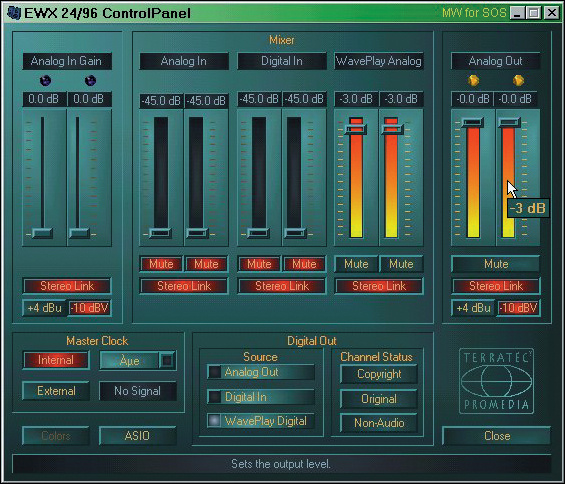Click right Digital In fader handle

[295, 234]
